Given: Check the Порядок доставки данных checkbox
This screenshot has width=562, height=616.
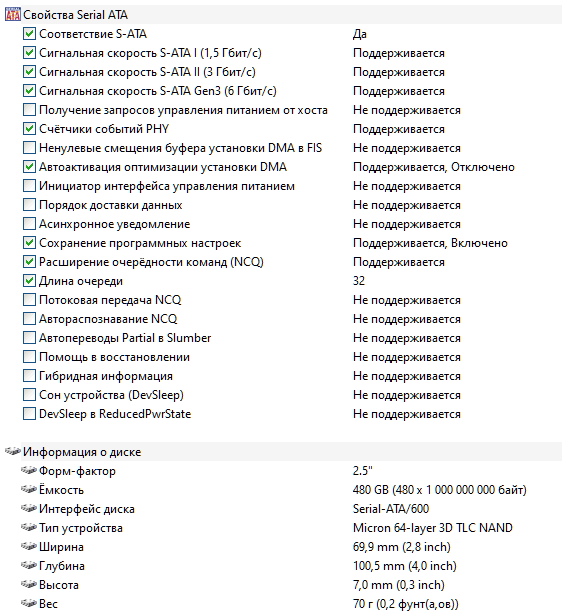Looking at the screenshot, I should [x=29, y=205].
